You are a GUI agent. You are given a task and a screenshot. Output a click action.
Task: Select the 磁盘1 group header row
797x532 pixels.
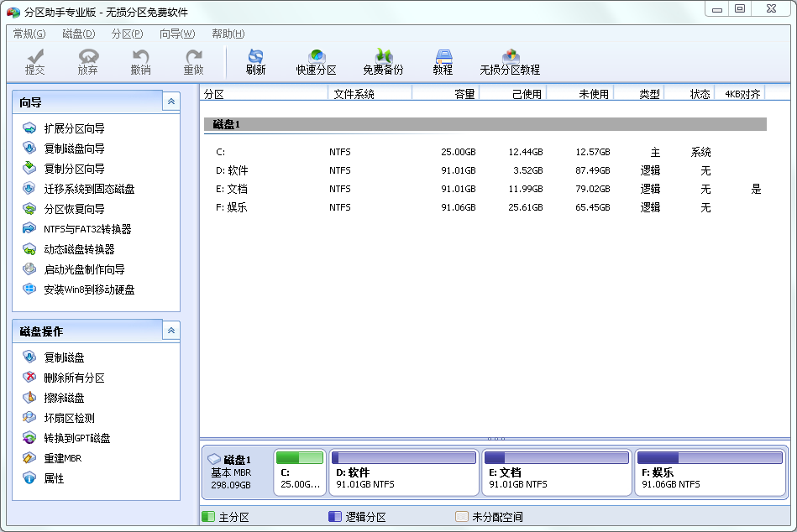(485, 124)
